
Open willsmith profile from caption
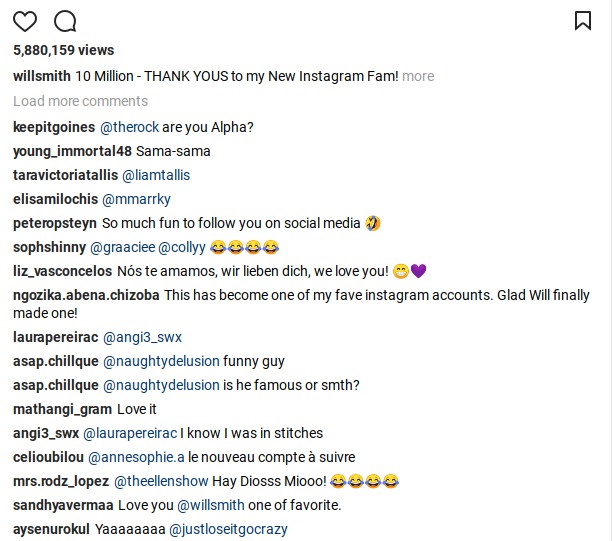42,76
